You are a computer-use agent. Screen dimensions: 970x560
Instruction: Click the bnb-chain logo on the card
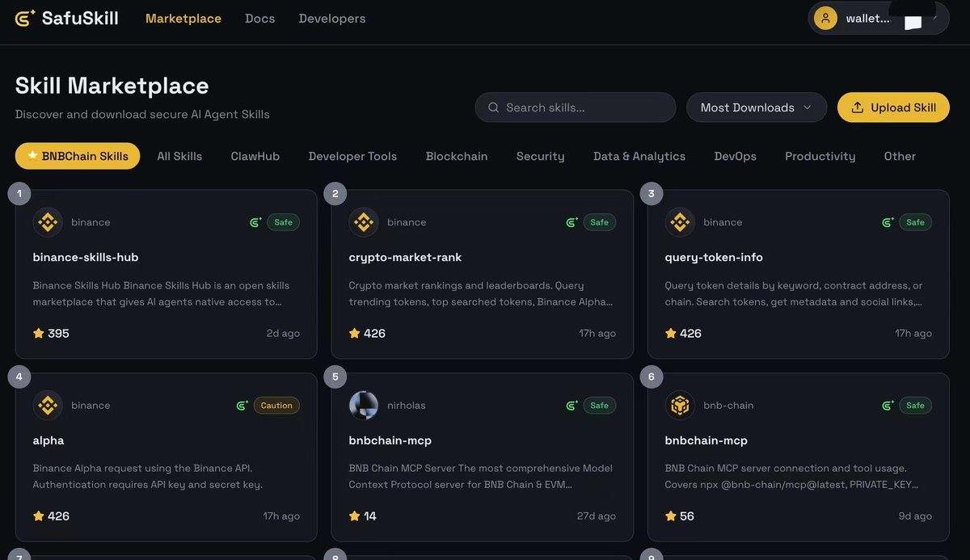click(x=680, y=405)
